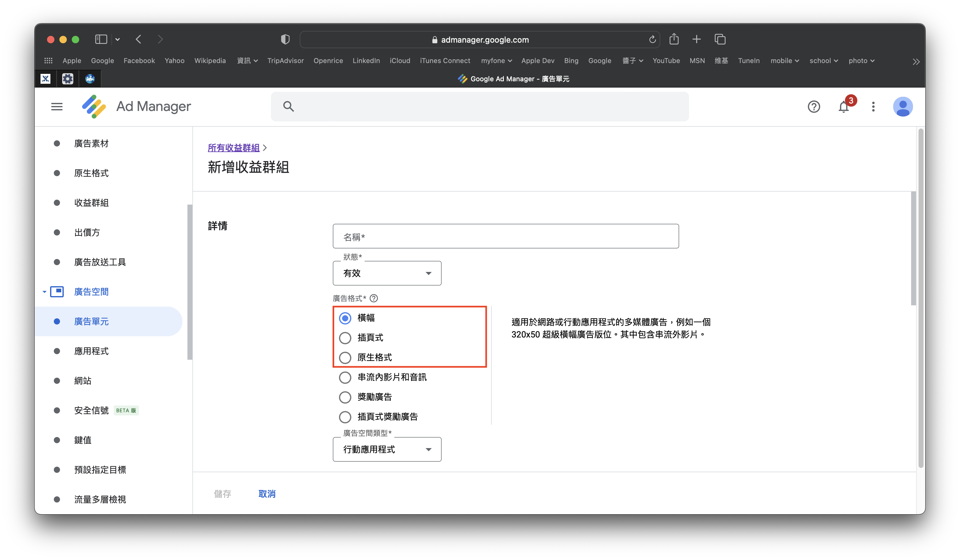Toggle Safari sidebar button
The width and height of the screenshot is (960, 560).
click(x=101, y=39)
